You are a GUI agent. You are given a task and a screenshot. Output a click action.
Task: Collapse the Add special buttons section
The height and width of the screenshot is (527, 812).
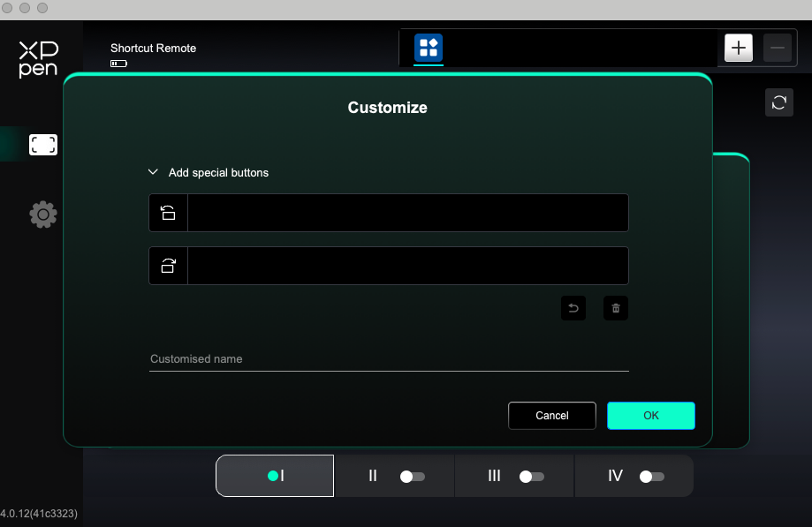153,172
